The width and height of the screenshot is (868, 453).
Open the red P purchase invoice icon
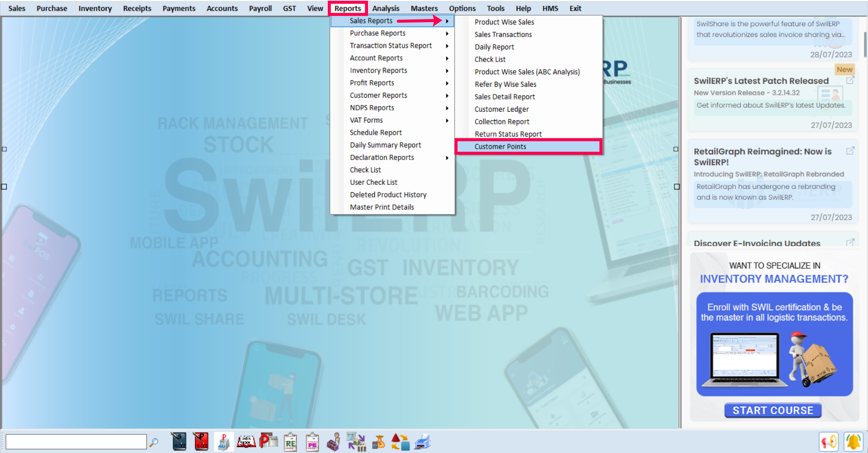(x=201, y=442)
